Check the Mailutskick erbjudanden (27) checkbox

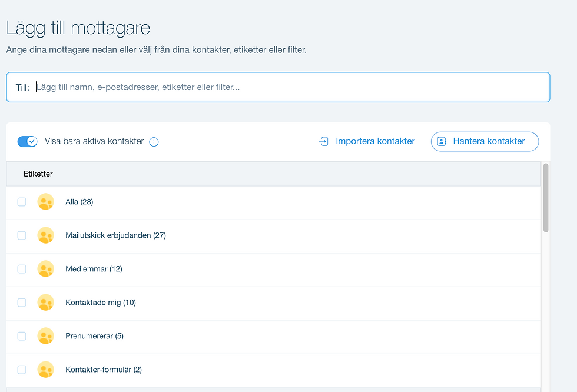click(22, 235)
